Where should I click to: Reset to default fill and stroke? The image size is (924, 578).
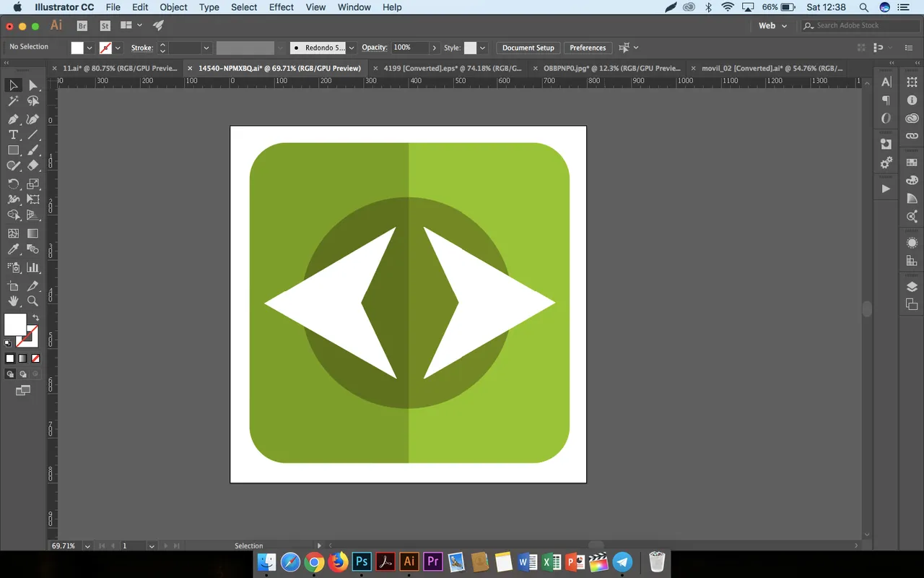coord(8,344)
